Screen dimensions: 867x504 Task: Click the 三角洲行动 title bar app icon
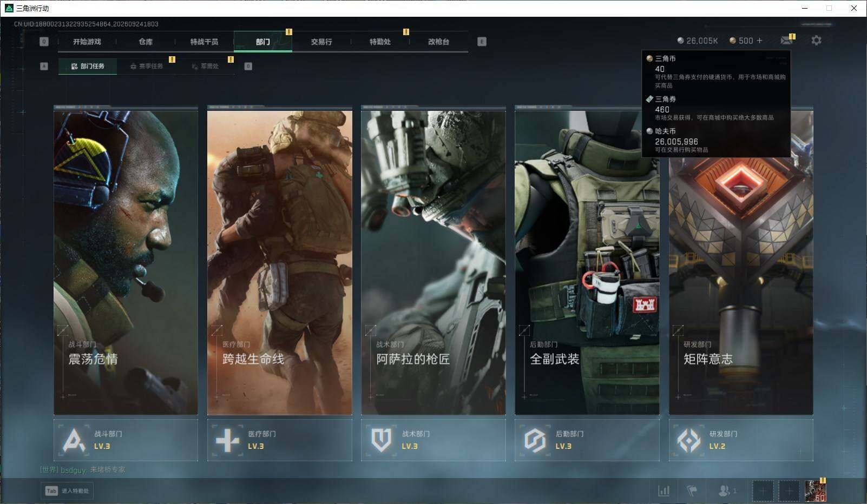tap(9, 8)
